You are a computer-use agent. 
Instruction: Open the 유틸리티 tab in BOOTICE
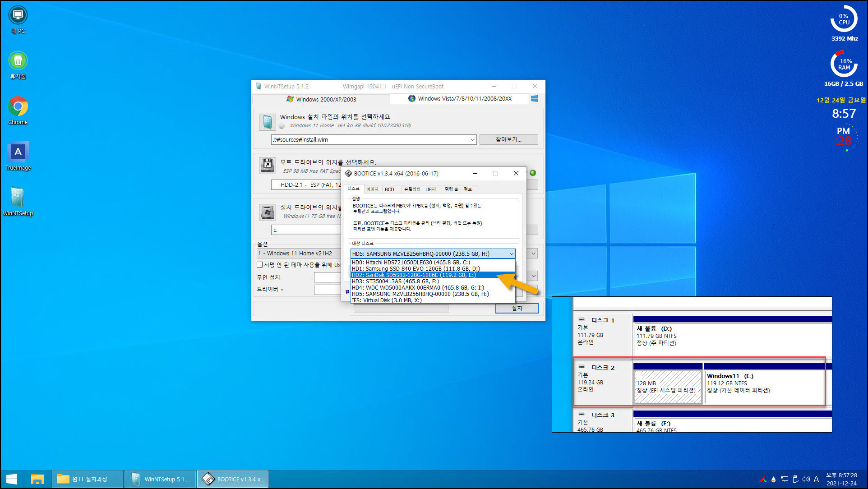(411, 189)
